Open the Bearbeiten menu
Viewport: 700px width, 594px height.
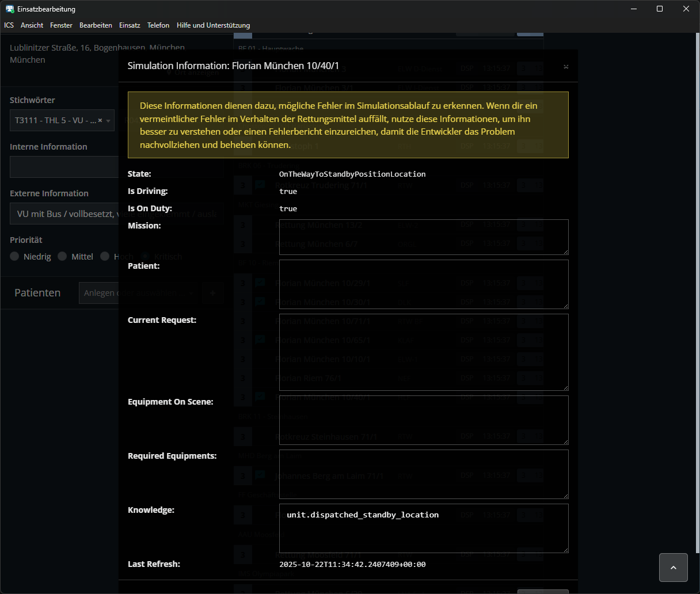[96, 25]
